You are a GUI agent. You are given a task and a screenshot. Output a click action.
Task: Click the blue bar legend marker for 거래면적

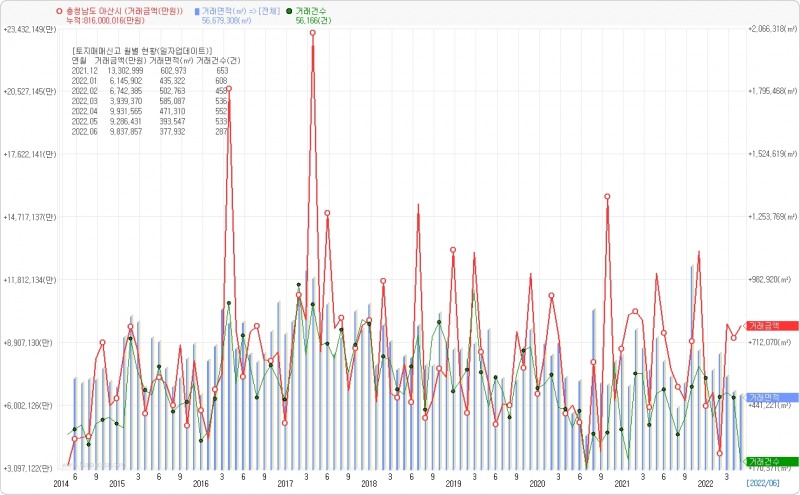pos(197,10)
